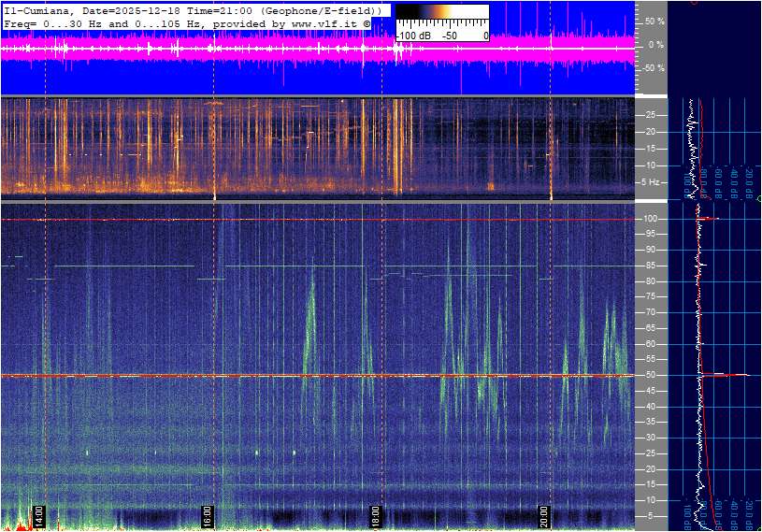Click the -100 dB label on color scale

point(412,36)
